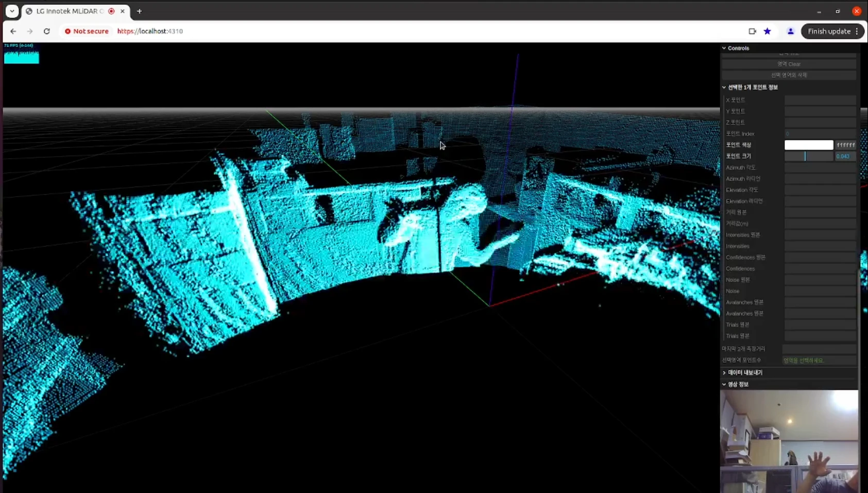The width and height of the screenshot is (868, 493).
Task: Restore the browser window size
Action: coord(838,11)
